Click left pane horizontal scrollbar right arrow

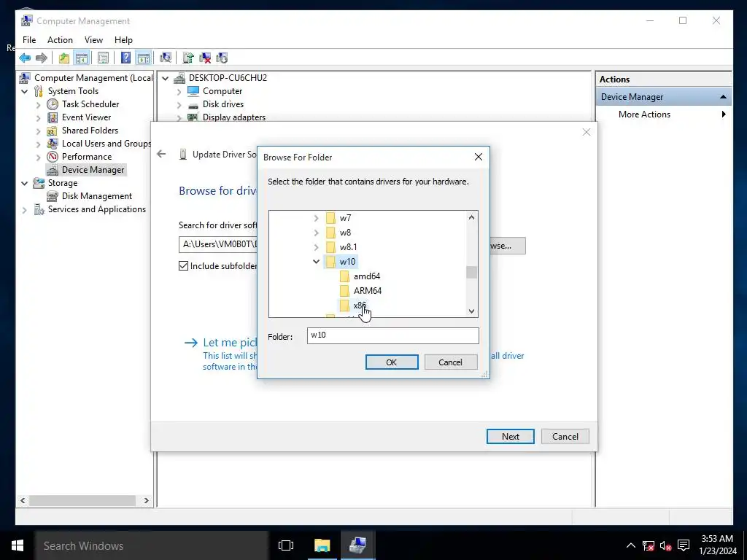146,500
